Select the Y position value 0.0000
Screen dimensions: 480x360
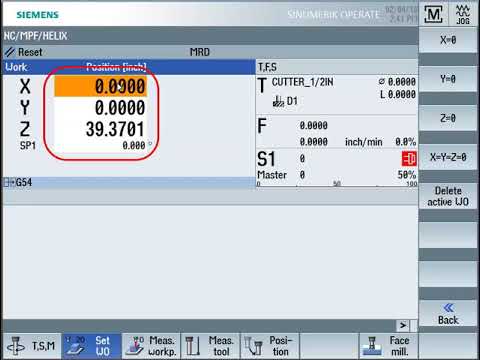click(x=120, y=108)
